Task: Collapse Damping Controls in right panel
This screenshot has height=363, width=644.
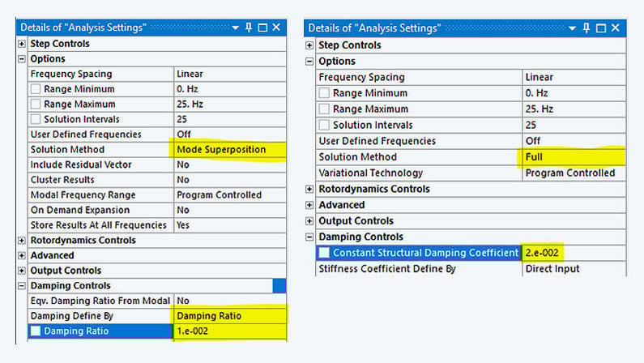Action: (310, 237)
